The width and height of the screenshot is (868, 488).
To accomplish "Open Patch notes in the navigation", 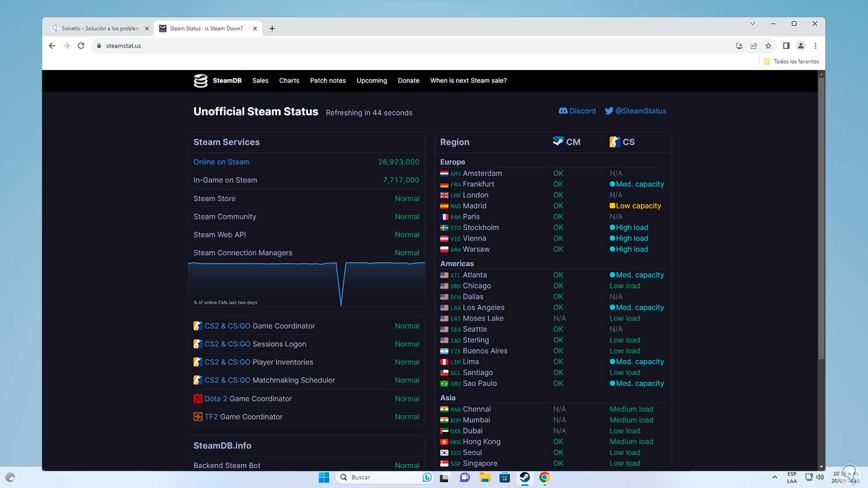I will click(328, 81).
